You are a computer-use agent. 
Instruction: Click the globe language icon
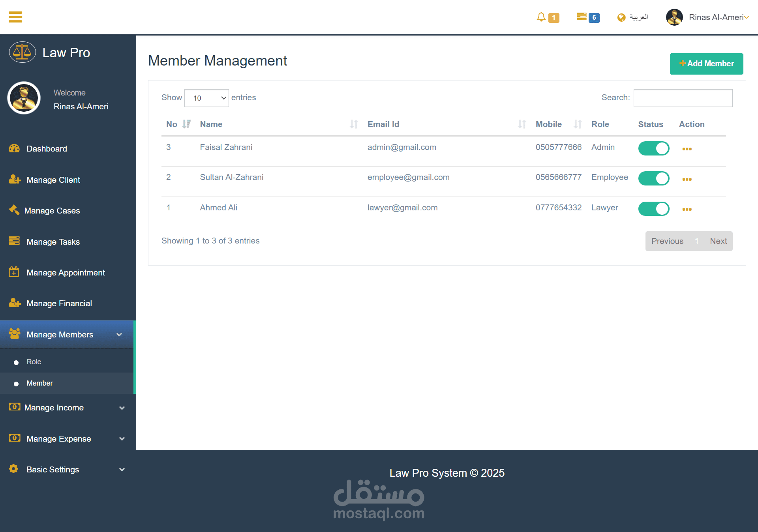click(x=621, y=17)
